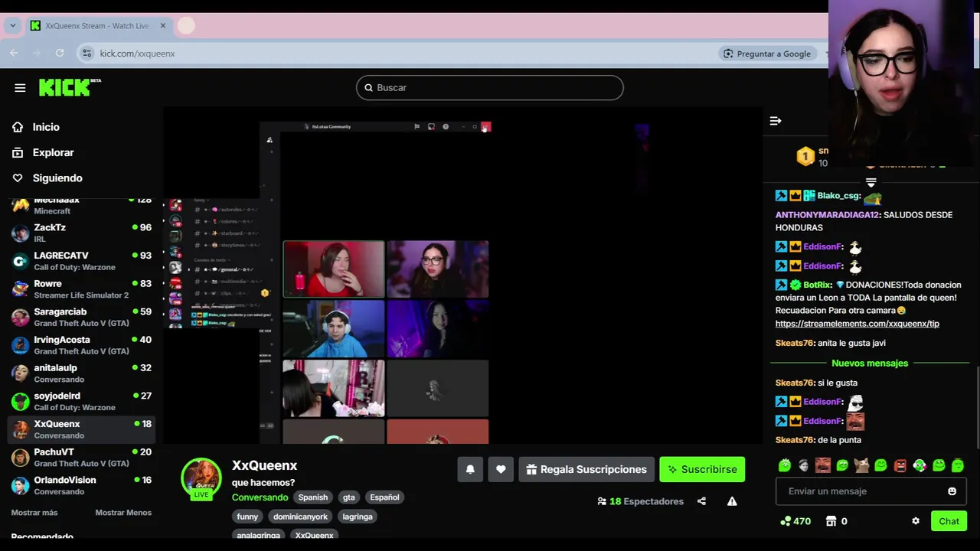Image resolution: width=980 pixels, height=551 pixels.
Task: Open IrvingAcosta channel in sidebar
Action: (x=81, y=345)
